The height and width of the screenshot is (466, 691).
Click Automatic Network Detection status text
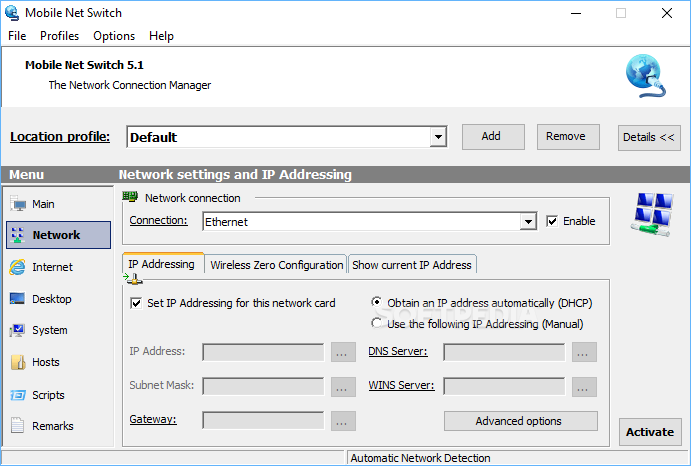click(x=420, y=458)
